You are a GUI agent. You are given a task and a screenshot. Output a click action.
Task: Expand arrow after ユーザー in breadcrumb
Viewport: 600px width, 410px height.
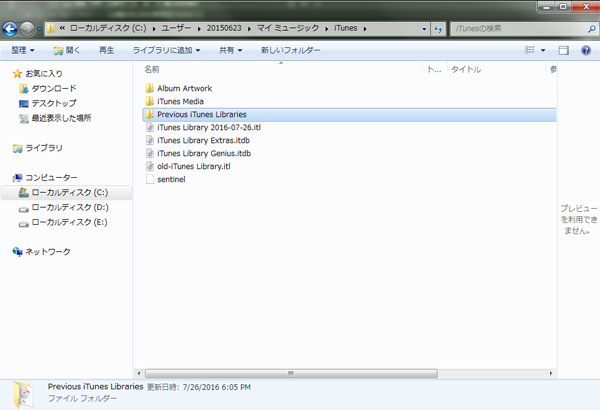tap(199, 29)
